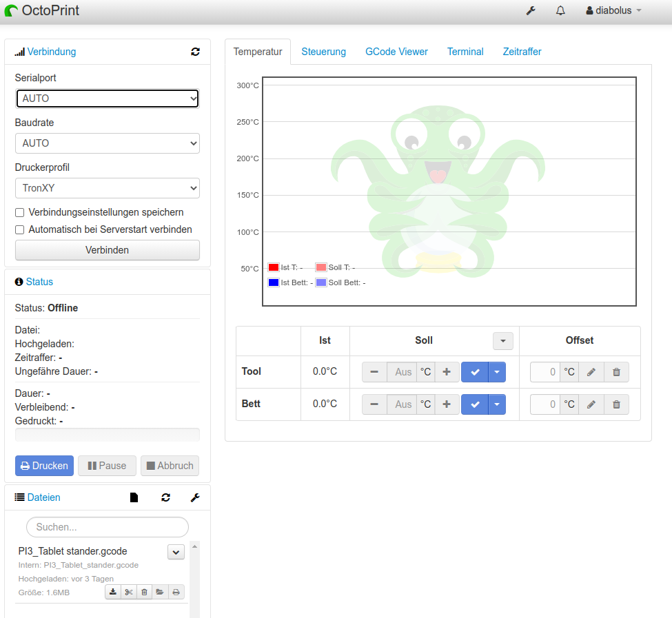Click the OctoPrint logo

pos(41,10)
